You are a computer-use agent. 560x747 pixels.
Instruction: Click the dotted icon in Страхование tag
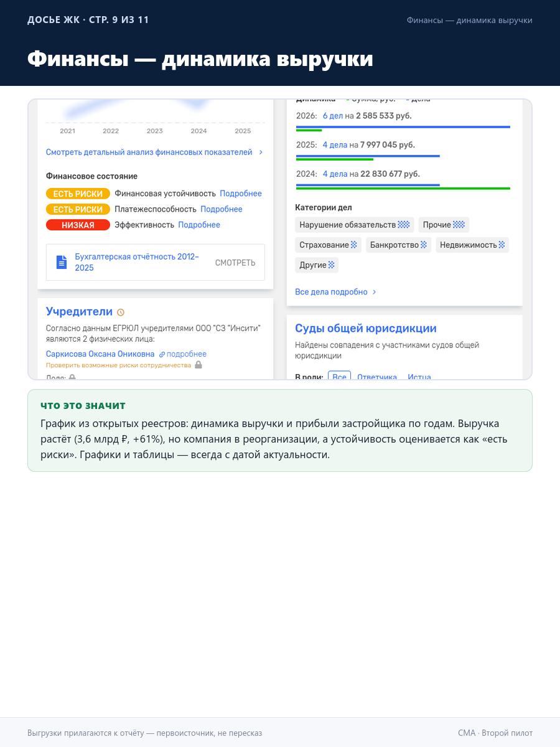354,245
